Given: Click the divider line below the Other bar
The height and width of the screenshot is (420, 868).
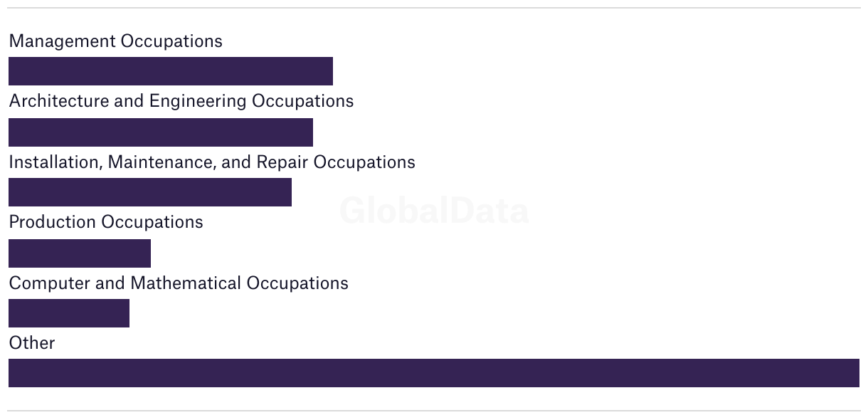Looking at the screenshot, I should (434, 411).
